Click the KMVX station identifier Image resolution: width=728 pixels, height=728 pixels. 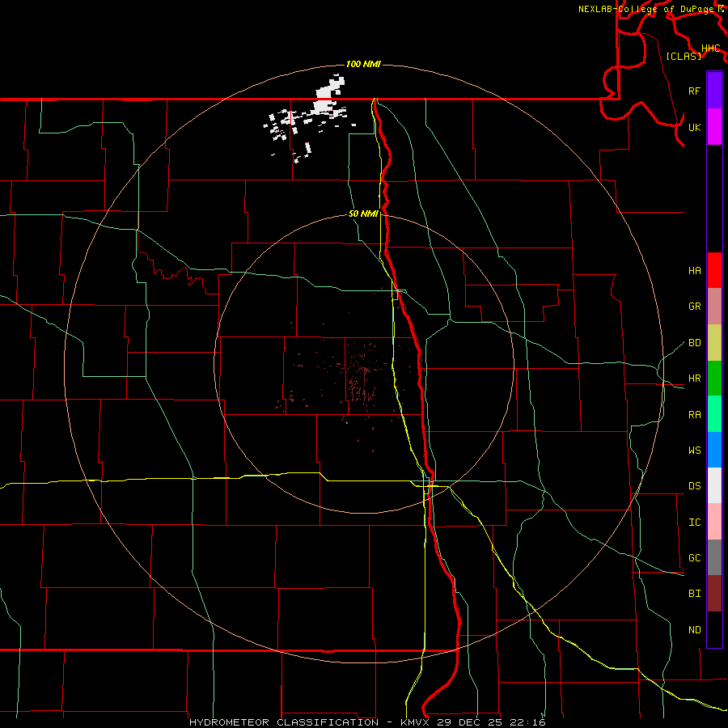pos(416,722)
